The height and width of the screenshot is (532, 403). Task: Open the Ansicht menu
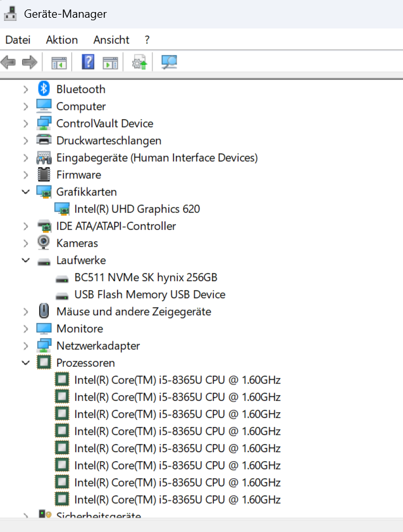[111, 40]
